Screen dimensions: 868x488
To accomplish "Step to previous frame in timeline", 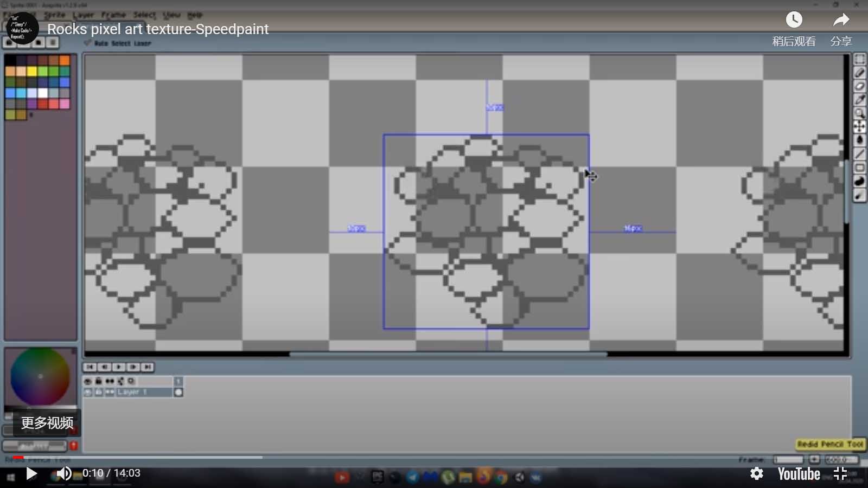I will click(x=105, y=367).
